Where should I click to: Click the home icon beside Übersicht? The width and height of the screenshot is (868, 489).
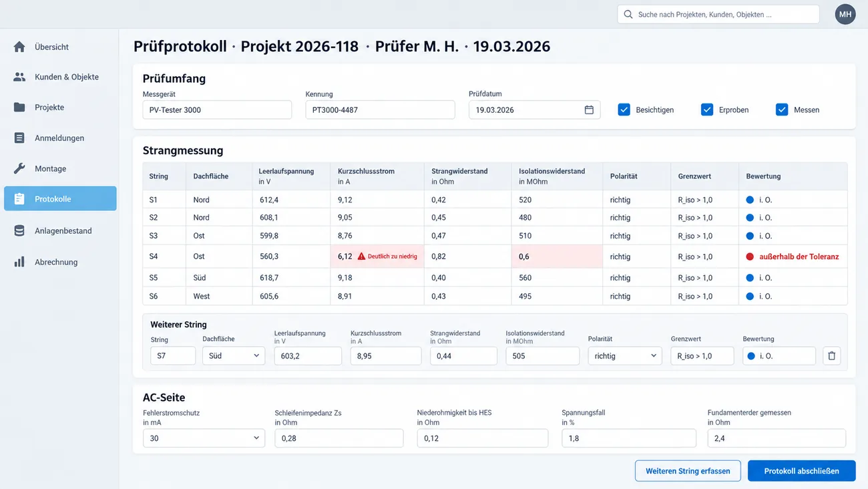point(19,47)
